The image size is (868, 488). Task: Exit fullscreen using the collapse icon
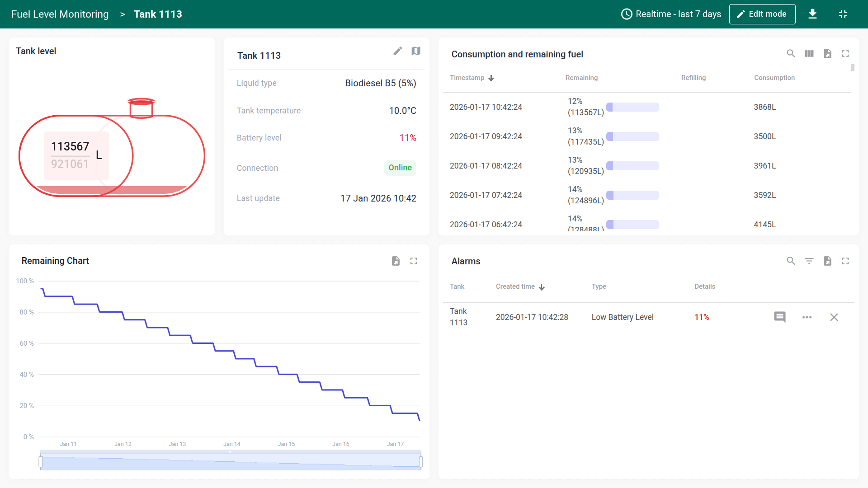click(843, 14)
